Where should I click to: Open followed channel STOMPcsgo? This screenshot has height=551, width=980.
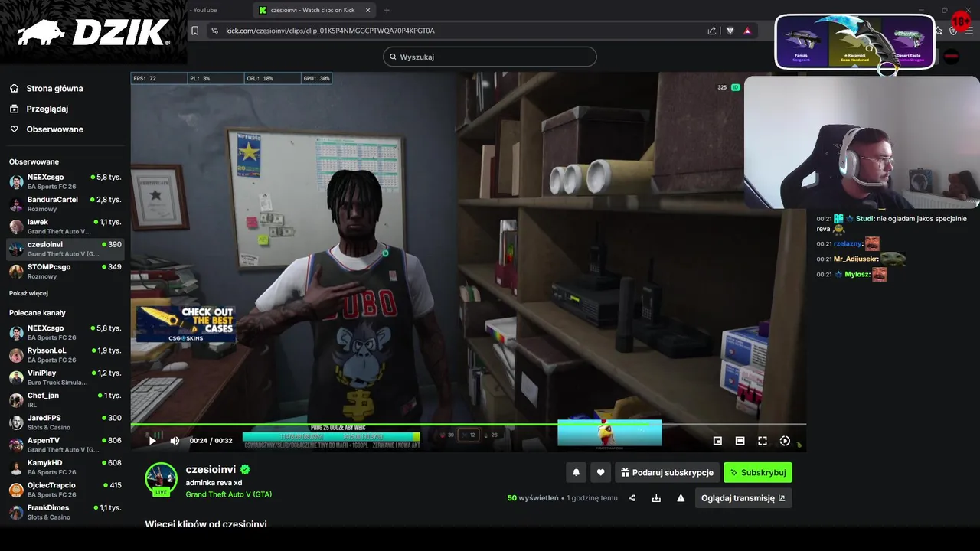click(65, 271)
